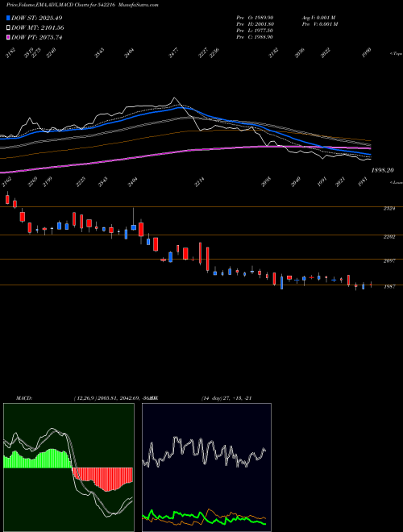The height and width of the screenshot is (532, 403).
Task: Click the blue DOW ST legend swatch
Action: pyautogui.click(x=9, y=18)
